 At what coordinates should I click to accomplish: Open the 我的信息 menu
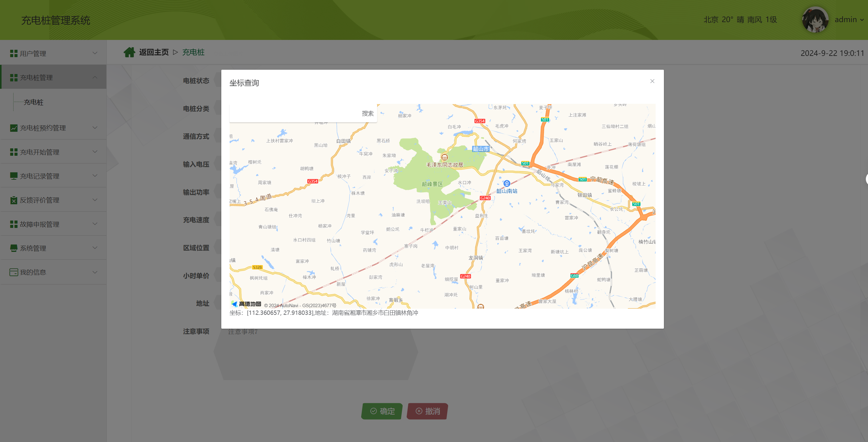53,272
